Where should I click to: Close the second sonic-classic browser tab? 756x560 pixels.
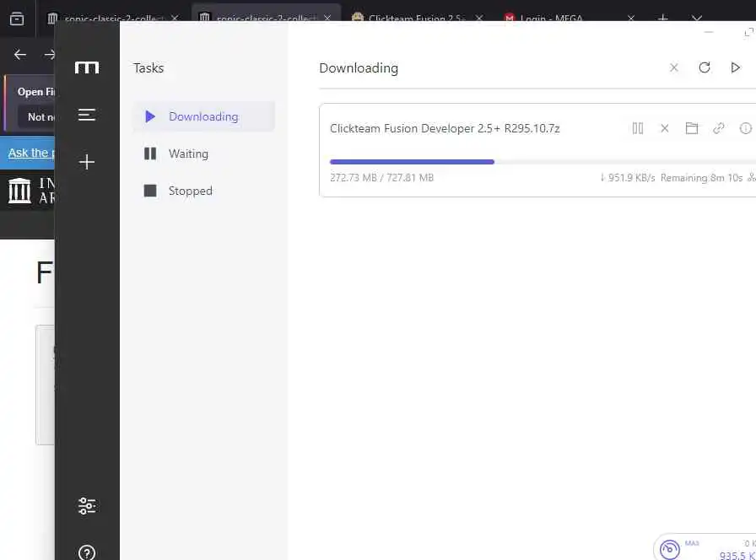[327, 18]
